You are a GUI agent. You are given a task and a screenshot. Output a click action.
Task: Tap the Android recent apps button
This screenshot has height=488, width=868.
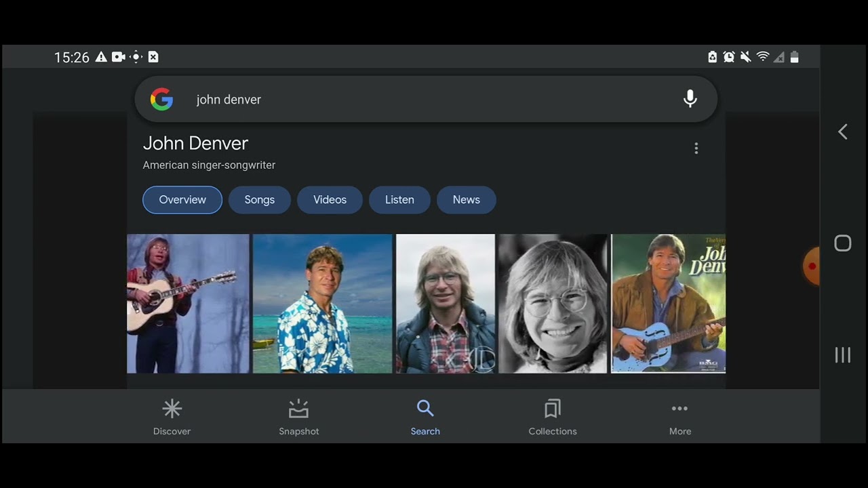[x=843, y=354]
